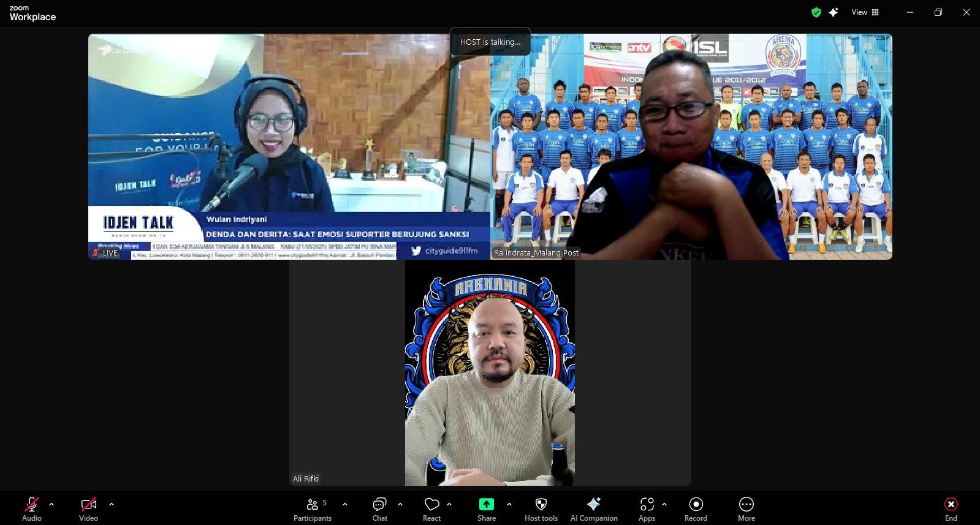
Task: Expand audio options arrow next to Audio
Action: tap(51, 504)
